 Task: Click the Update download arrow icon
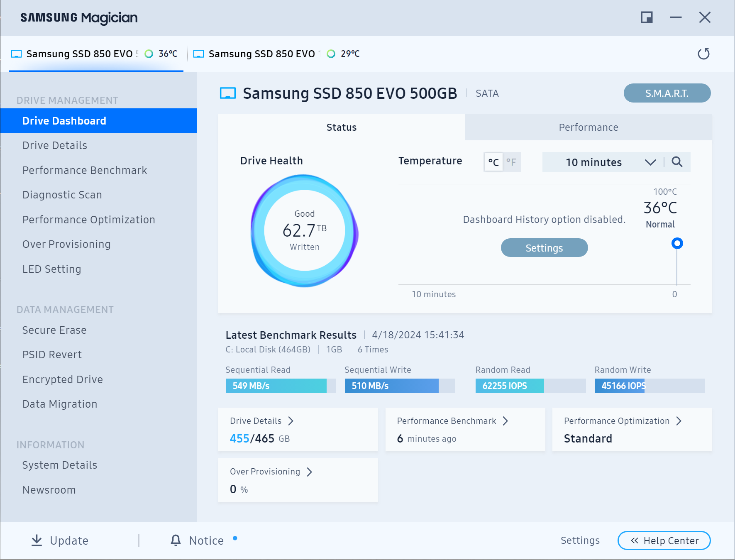(x=37, y=540)
